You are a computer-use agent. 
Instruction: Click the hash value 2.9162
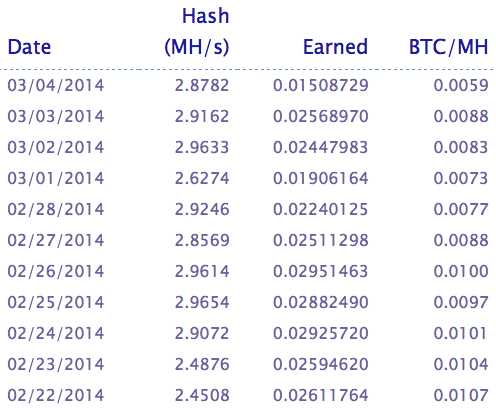click(x=202, y=116)
